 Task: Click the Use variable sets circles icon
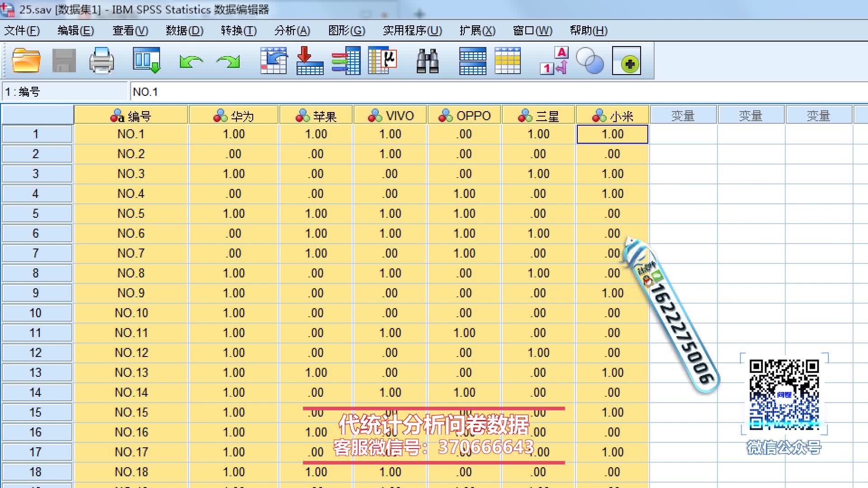pyautogui.click(x=590, y=61)
